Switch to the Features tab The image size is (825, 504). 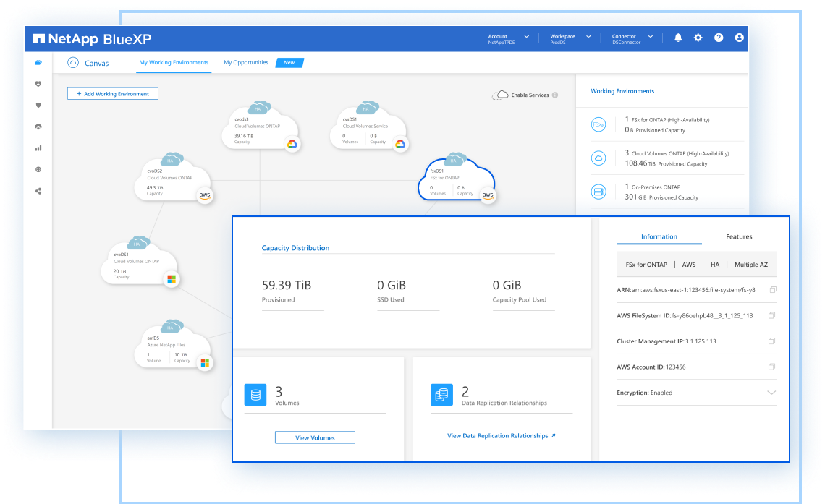pos(739,236)
